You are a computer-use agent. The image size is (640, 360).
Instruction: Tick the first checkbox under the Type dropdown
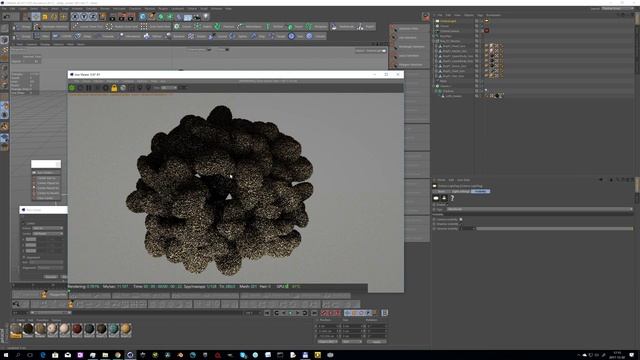[461, 220]
